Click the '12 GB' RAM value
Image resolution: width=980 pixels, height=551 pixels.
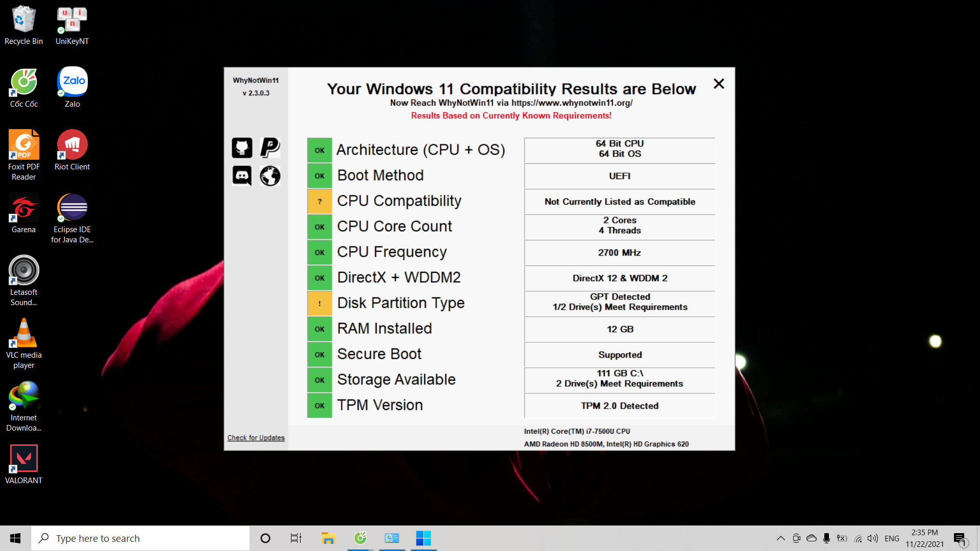click(620, 329)
